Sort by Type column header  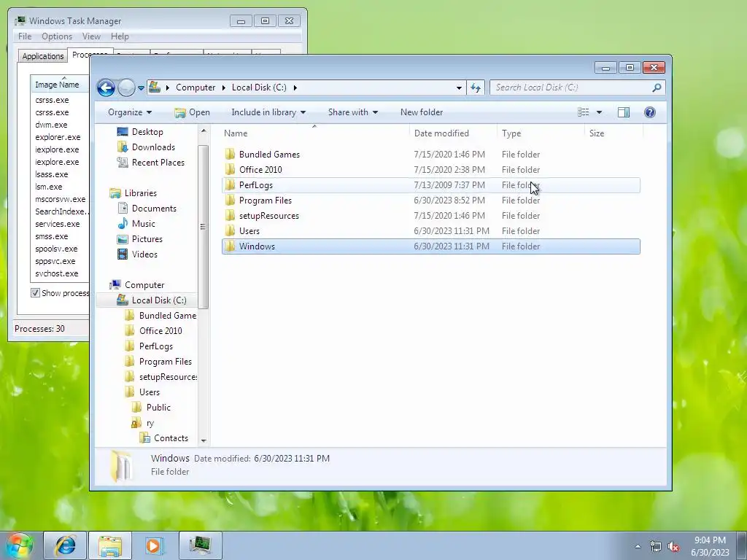click(x=541, y=133)
